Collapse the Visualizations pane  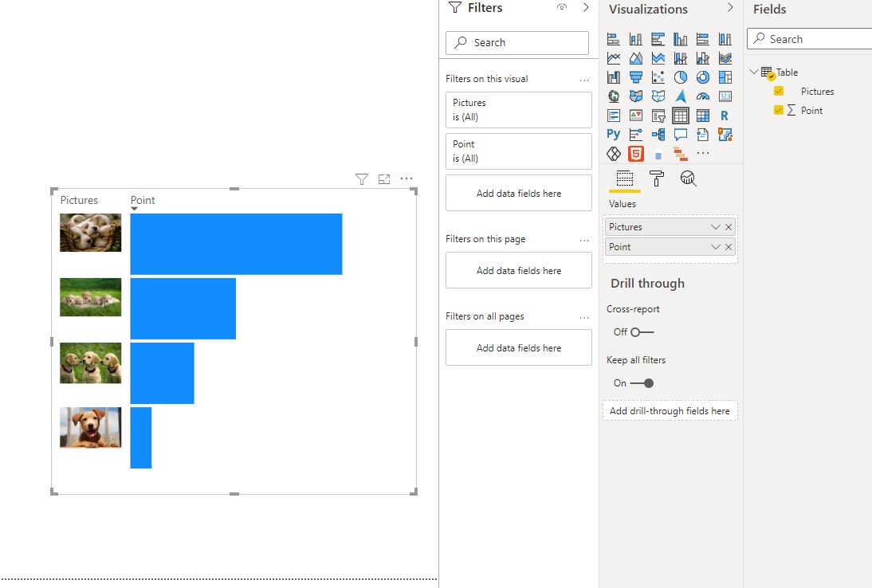click(730, 7)
